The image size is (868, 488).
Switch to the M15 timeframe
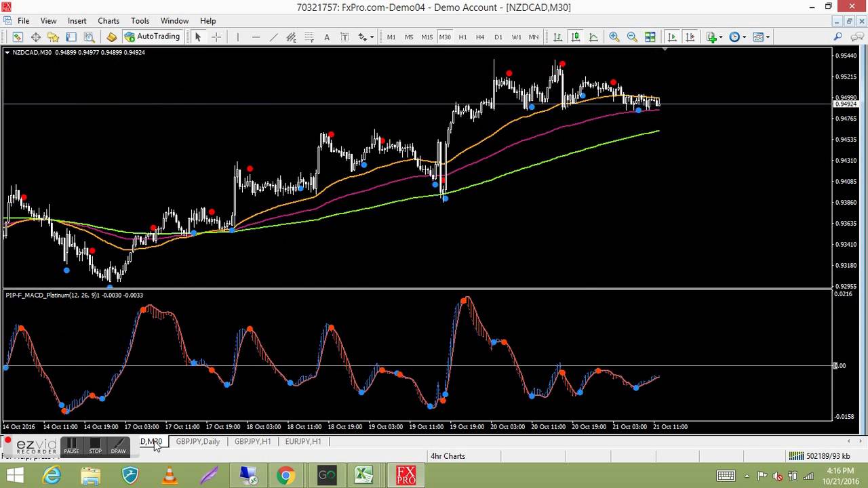(x=427, y=37)
